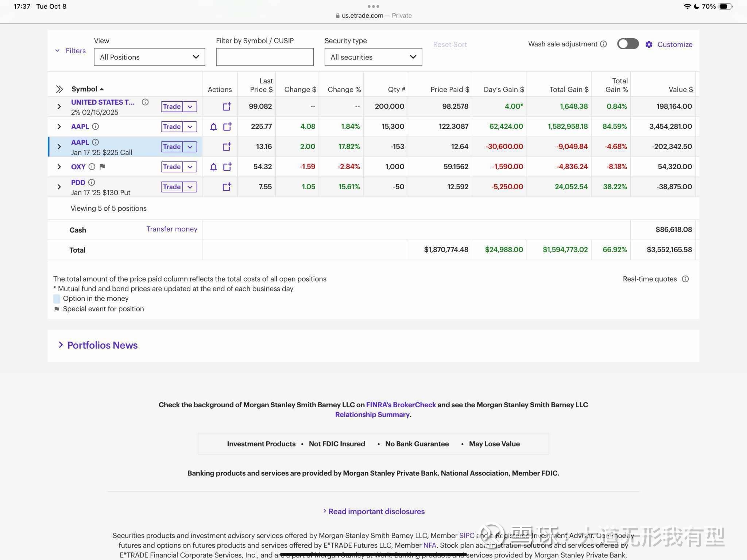Open FINRA's BrokerCheck link
747x560 pixels.
(x=401, y=405)
